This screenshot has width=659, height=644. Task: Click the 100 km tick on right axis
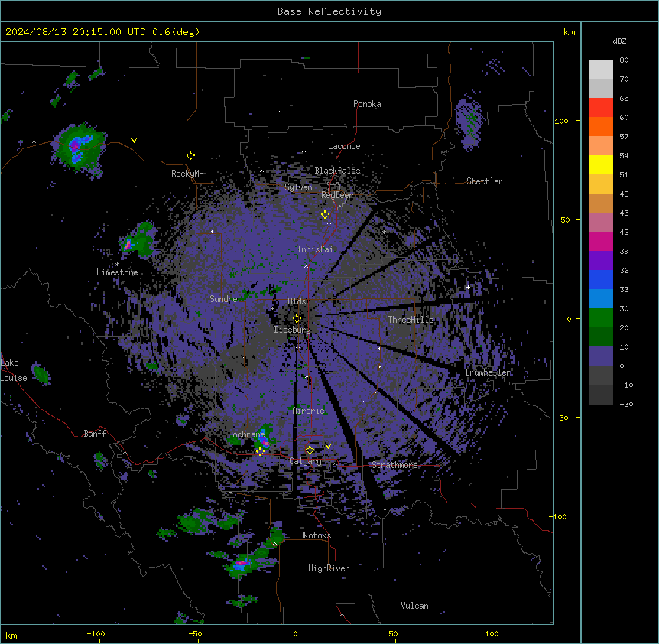click(x=561, y=121)
